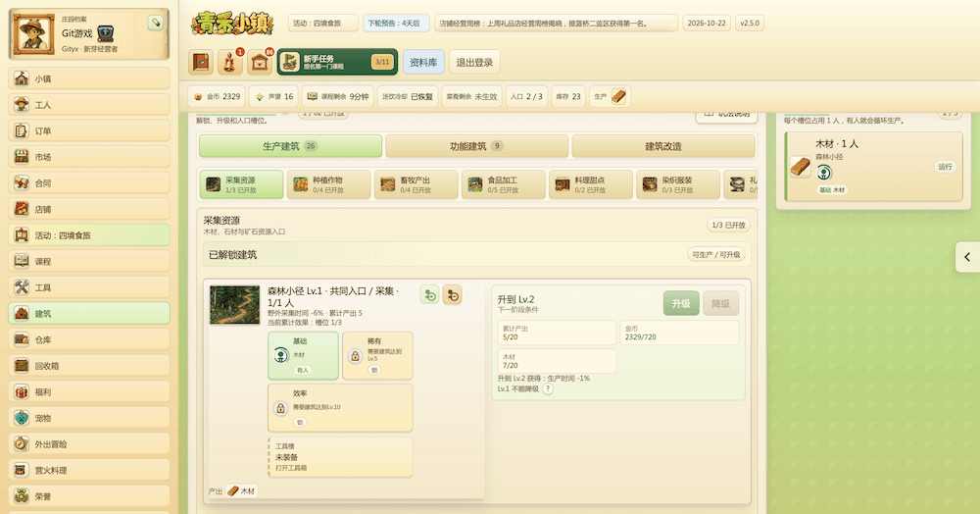Select the 建筑 buildings sidebar item
Viewport: 980px width, 514px height.
point(89,313)
